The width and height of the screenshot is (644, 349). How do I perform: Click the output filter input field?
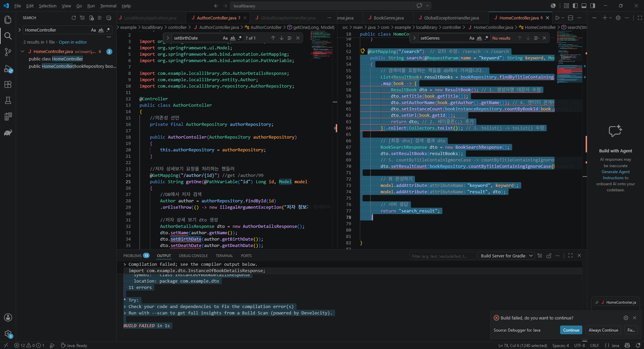tap(443, 256)
